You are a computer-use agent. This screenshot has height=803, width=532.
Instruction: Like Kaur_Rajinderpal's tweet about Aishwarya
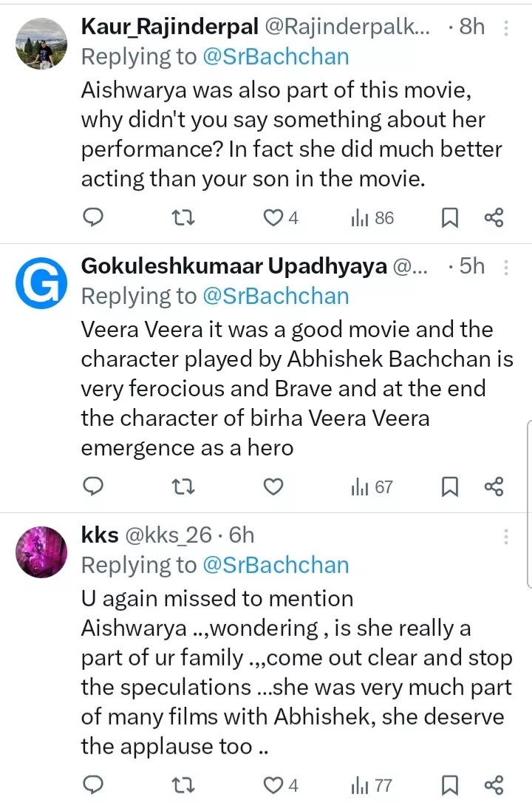[274, 217]
